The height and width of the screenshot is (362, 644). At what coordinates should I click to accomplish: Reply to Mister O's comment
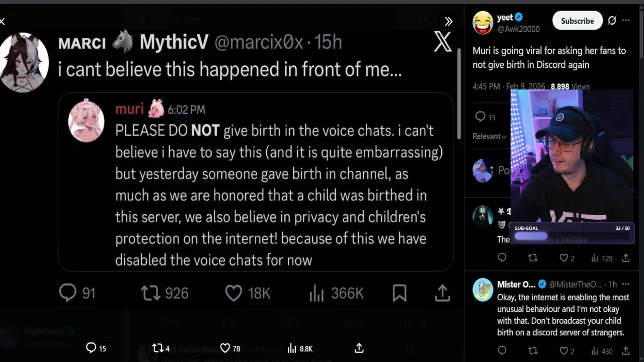[x=502, y=351]
